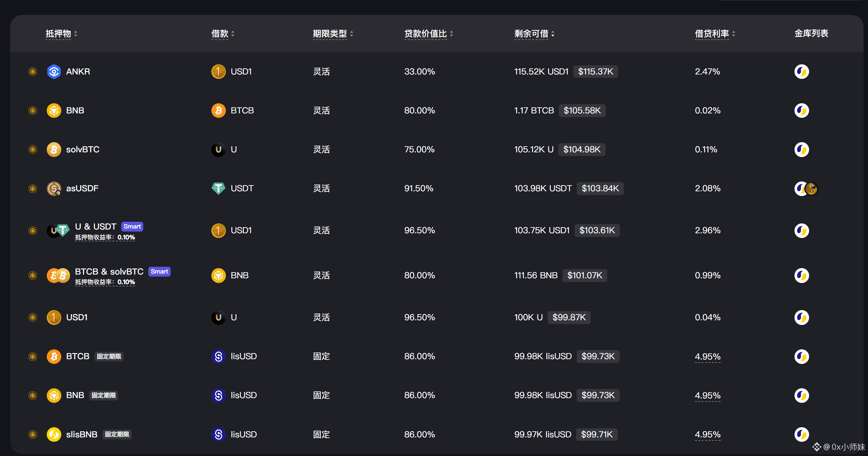Click the lisUSD icon in slisBNB row
The height and width of the screenshot is (456, 868).
tap(218, 434)
